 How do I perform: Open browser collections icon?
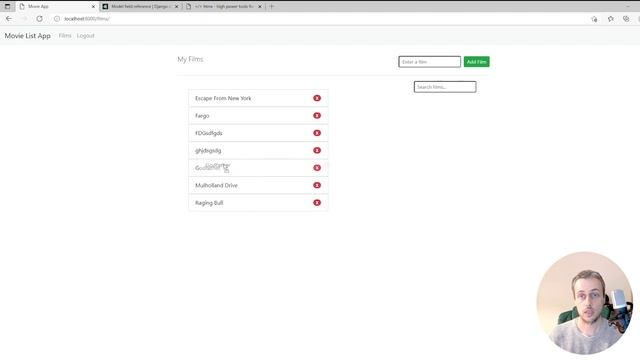pos(626,19)
